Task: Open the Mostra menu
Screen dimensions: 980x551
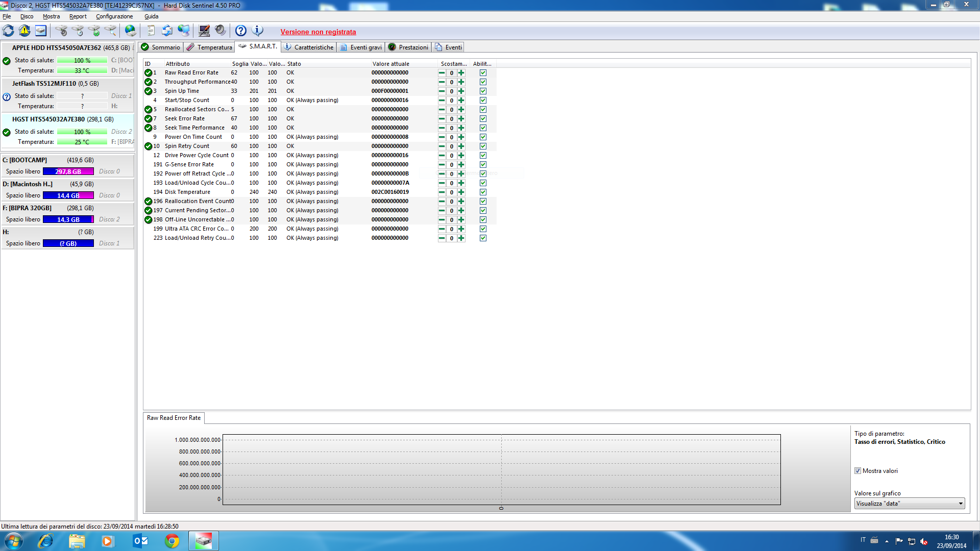Action: click(51, 16)
